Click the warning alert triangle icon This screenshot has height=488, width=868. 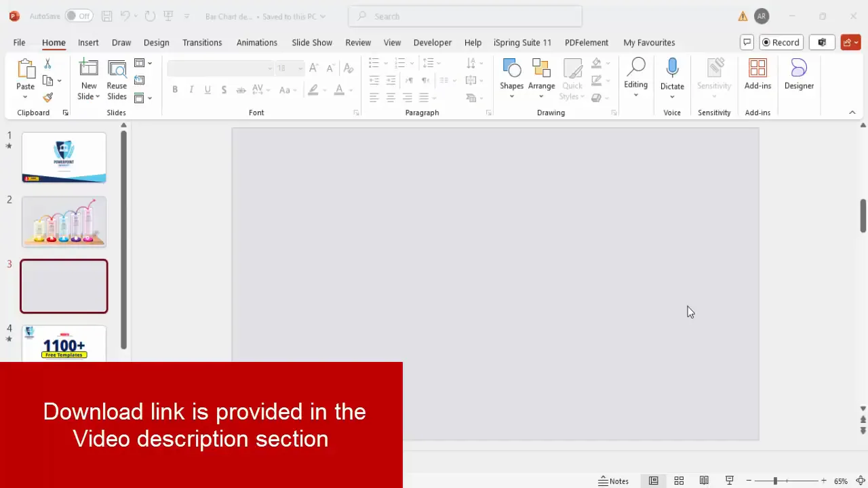coord(743,16)
